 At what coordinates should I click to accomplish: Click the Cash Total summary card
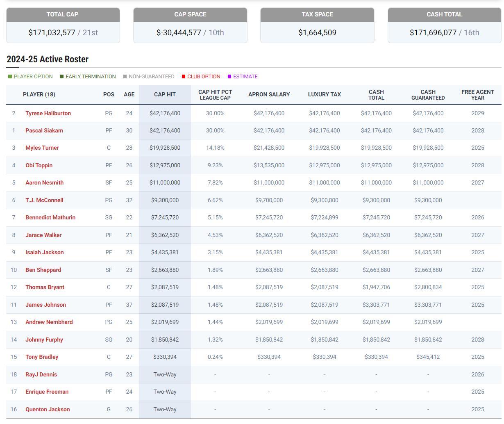click(x=444, y=25)
